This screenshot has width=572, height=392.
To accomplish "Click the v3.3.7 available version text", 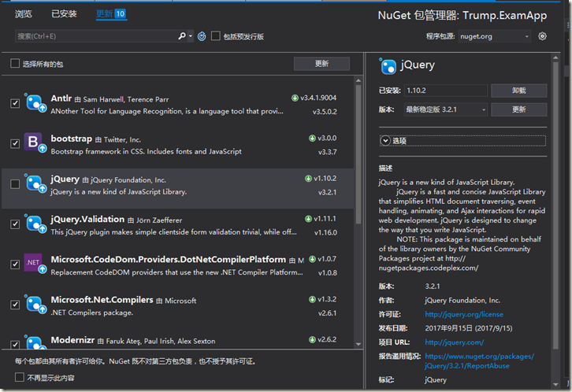I will (x=327, y=152).
